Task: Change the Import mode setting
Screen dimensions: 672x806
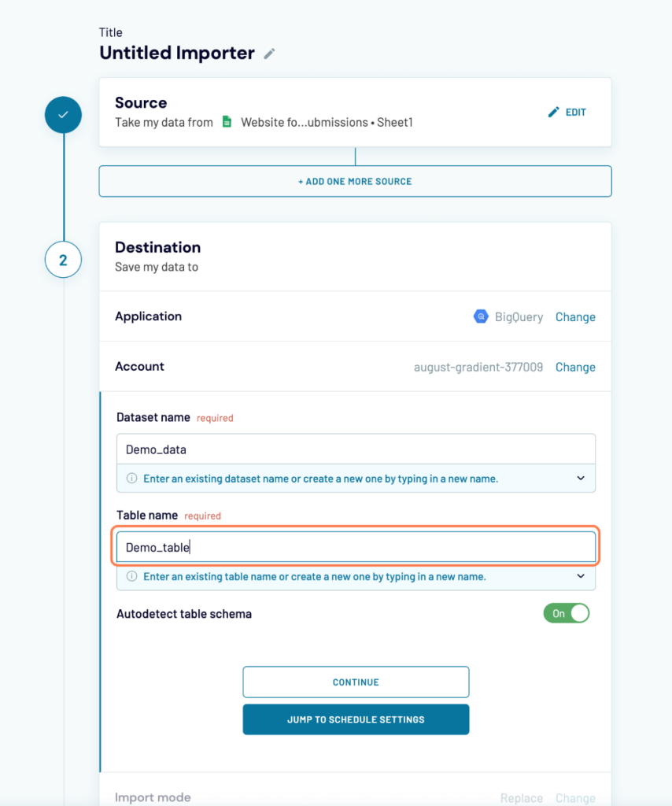Action: coord(575,798)
